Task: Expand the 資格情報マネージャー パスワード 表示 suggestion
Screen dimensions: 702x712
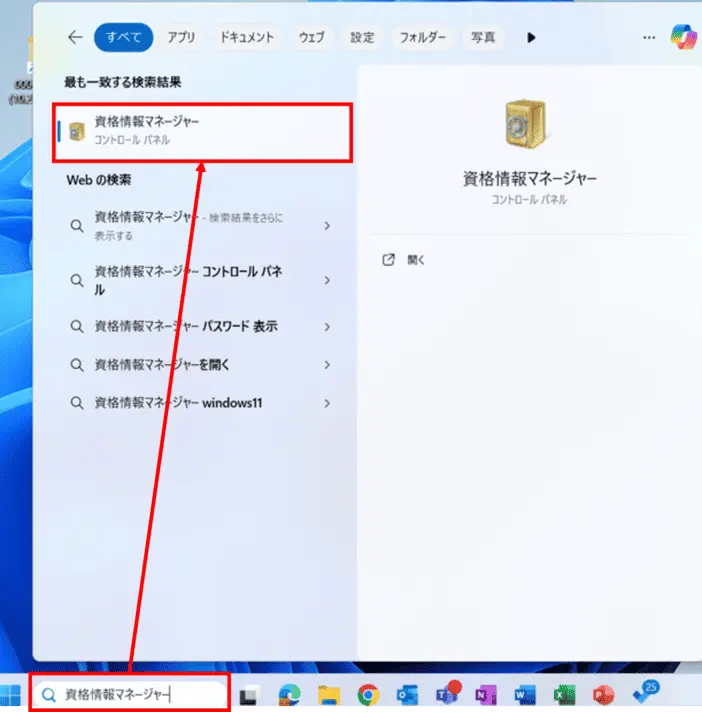Action: 327,327
